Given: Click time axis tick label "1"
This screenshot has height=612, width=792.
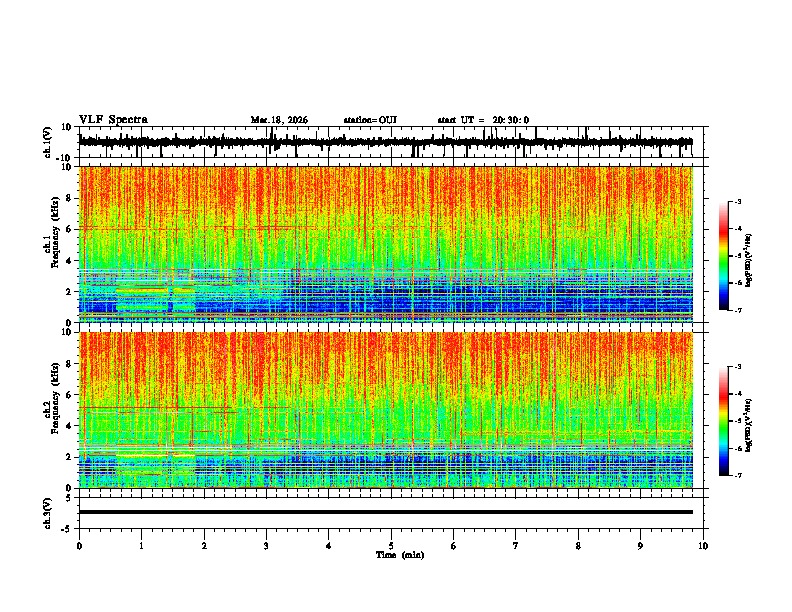Looking at the screenshot, I should pyautogui.click(x=141, y=546).
